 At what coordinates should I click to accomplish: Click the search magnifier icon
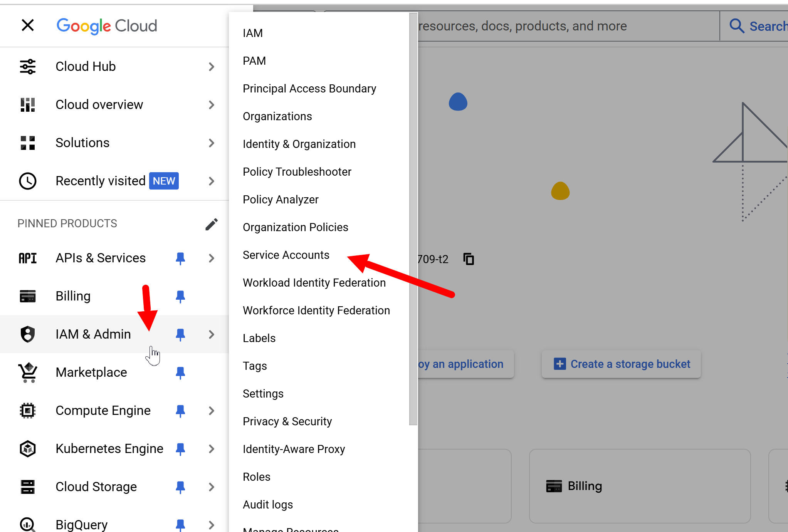(x=737, y=26)
